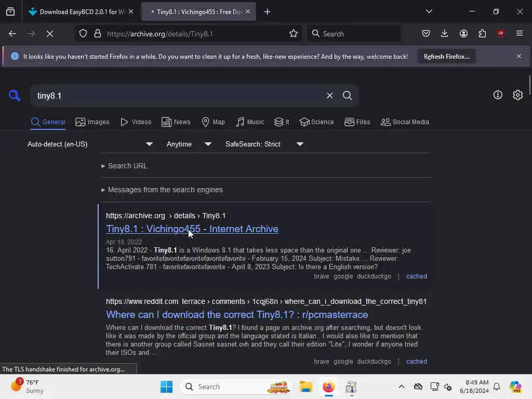532x399 pixels.
Task: Clear the tiny8.1 search query
Action: [329, 96]
